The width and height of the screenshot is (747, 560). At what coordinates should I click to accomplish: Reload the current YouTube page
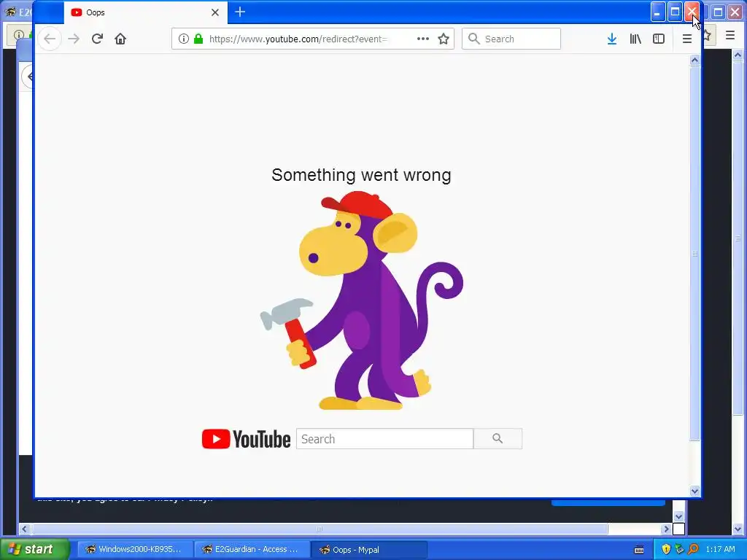coord(97,39)
